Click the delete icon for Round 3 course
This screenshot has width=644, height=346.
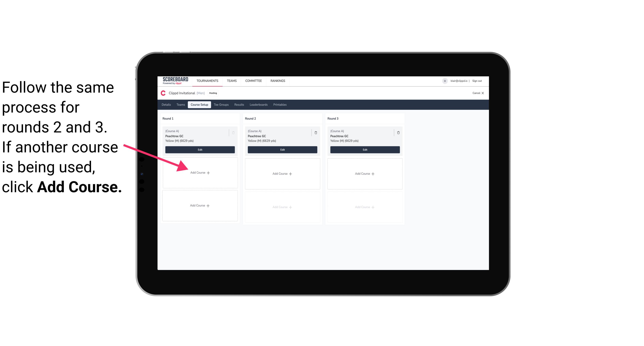tap(397, 132)
